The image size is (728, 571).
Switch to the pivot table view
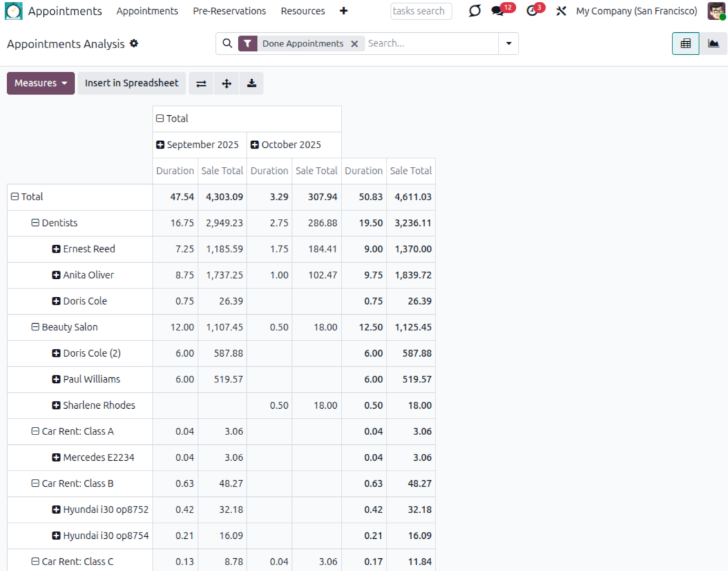point(685,44)
